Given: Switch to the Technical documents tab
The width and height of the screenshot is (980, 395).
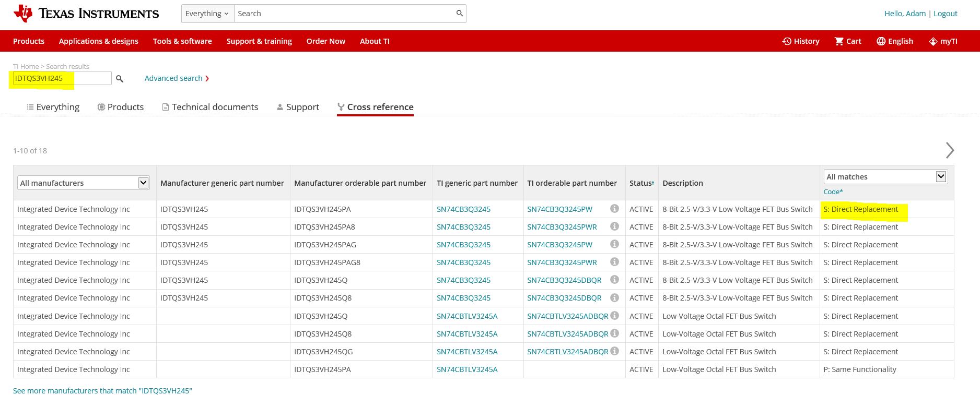Looking at the screenshot, I should tap(210, 107).
